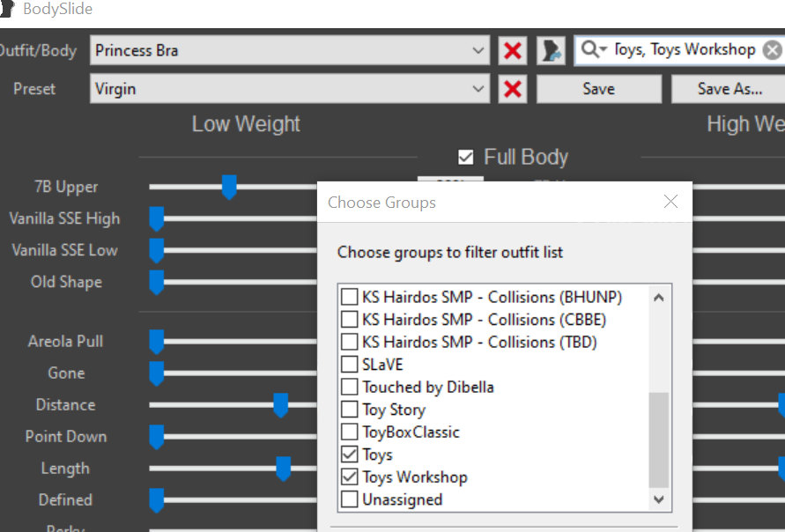Close the Choose Groups dialog
The width and height of the screenshot is (785, 532).
[x=670, y=202]
